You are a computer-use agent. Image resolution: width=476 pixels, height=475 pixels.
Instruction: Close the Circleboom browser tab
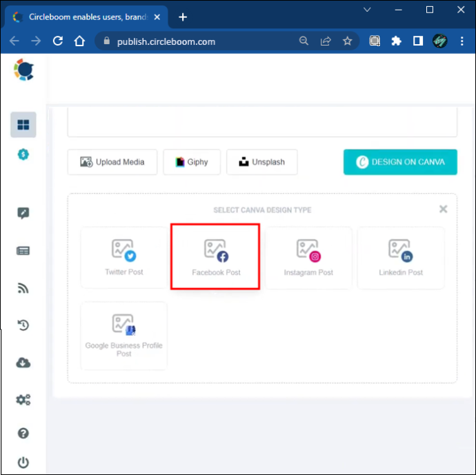[x=157, y=17]
